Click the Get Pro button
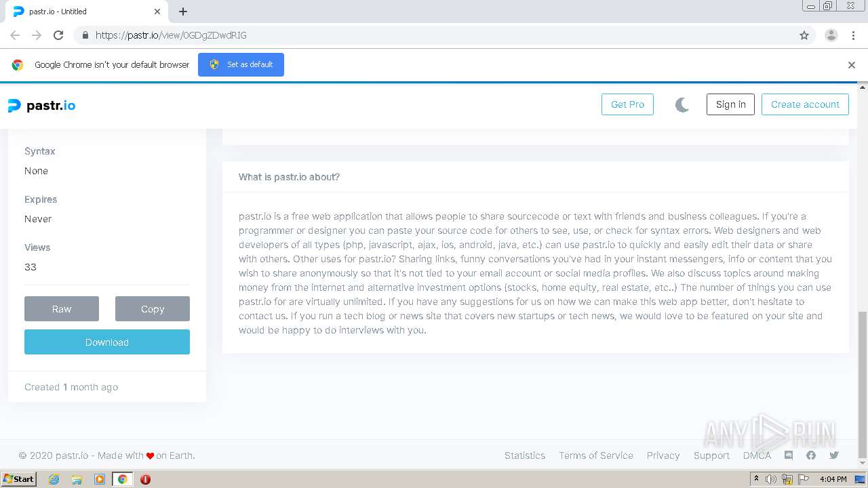The height and width of the screenshot is (488, 868). coord(627,104)
